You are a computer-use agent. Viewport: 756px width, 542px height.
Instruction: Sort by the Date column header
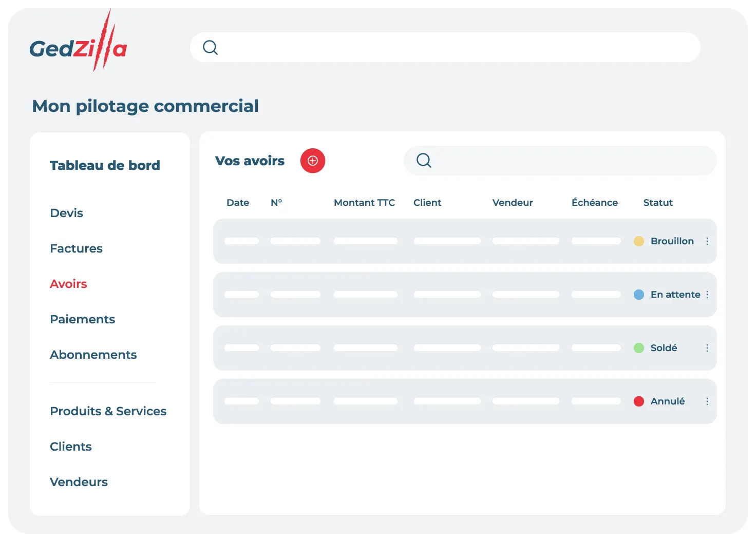(x=238, y=203)
